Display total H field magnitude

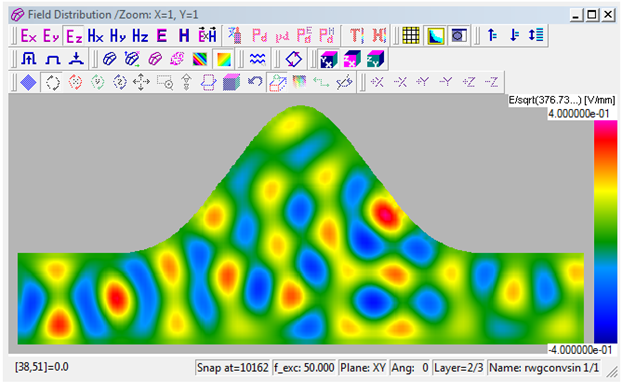[184, 36]
